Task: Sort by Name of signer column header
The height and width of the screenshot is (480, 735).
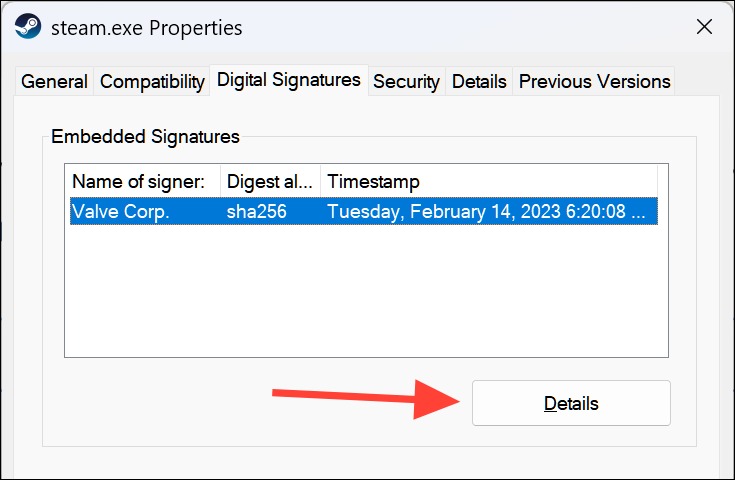Action: 143,181
